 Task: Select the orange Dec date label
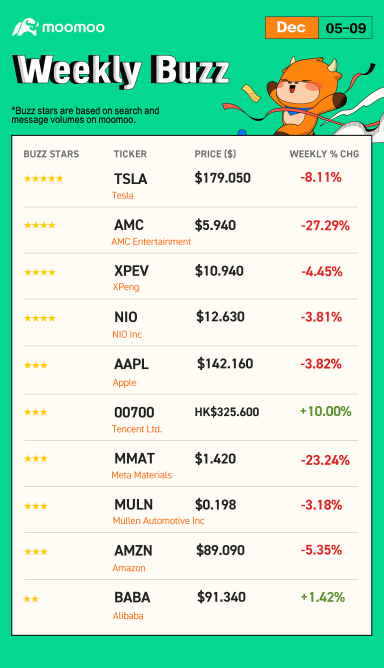pyautogui.click(x=292, y=28)
